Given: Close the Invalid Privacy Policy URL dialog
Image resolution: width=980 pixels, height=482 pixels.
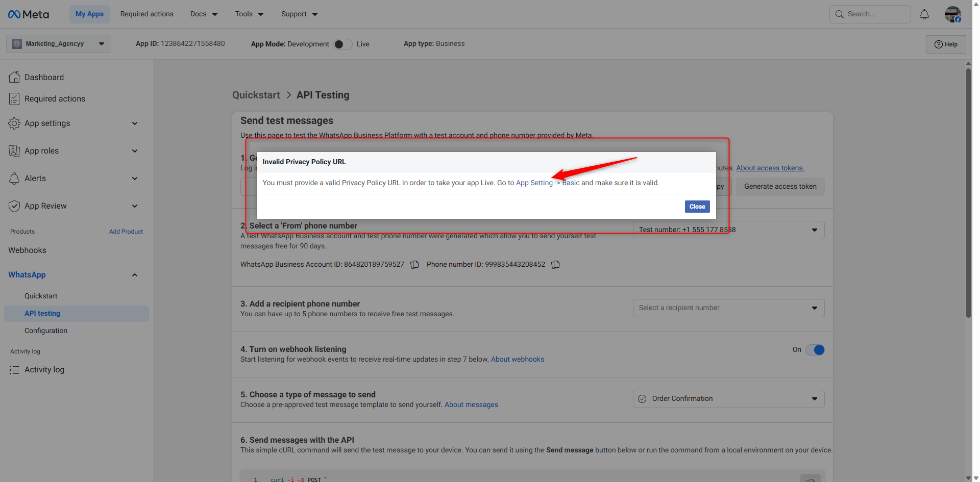Looking at the screenshot, I should click(x=697, y=207).
